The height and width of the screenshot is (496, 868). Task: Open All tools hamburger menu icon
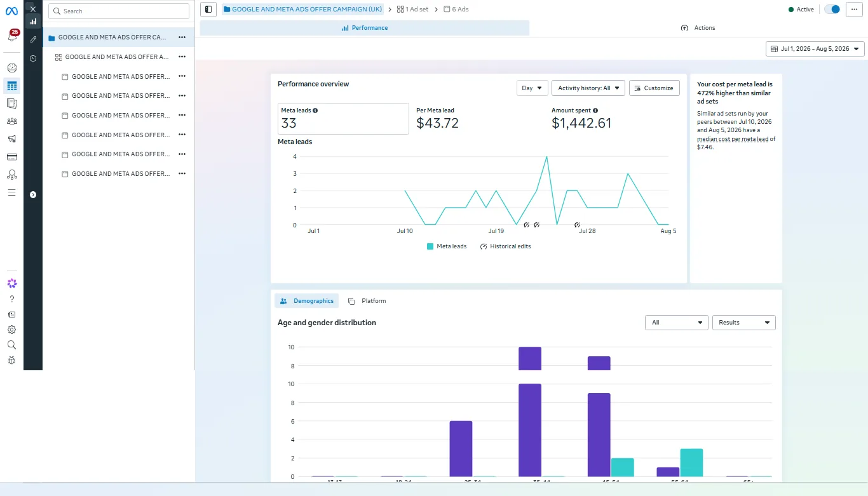tap(11, 192)
